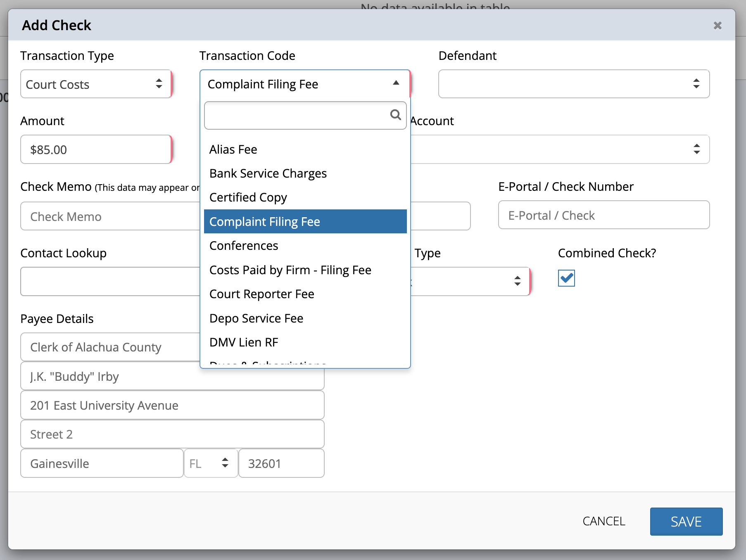Click the stepper arrows on Type field
746x560 pixels.
[517, 281]
